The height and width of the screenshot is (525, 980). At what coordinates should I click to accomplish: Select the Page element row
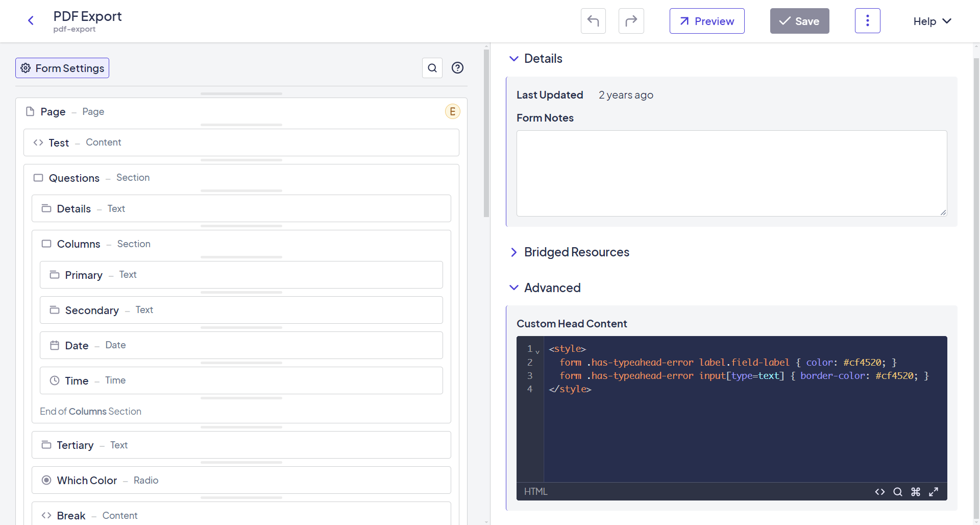pos(241,111)
